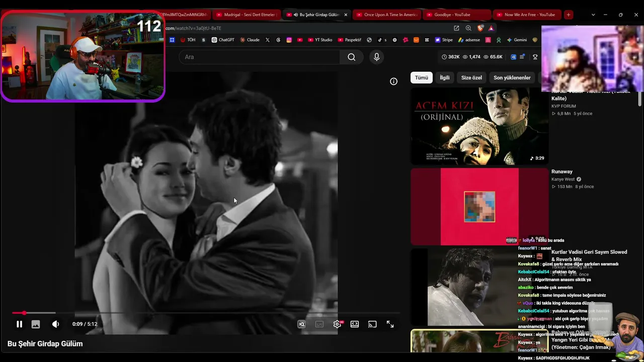This screenshot has height=362, width=644.
Task: Pause the video with the pause button
Action: point(19,324)
